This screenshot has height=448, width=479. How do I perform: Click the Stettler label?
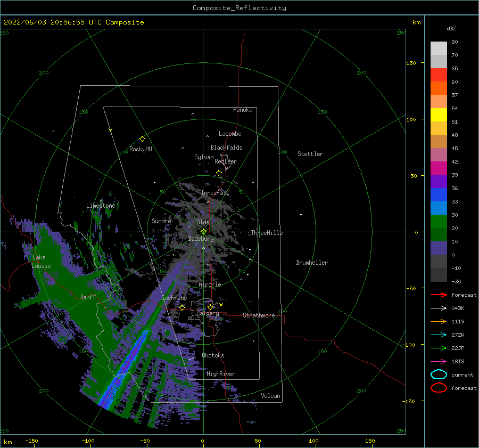310,154
